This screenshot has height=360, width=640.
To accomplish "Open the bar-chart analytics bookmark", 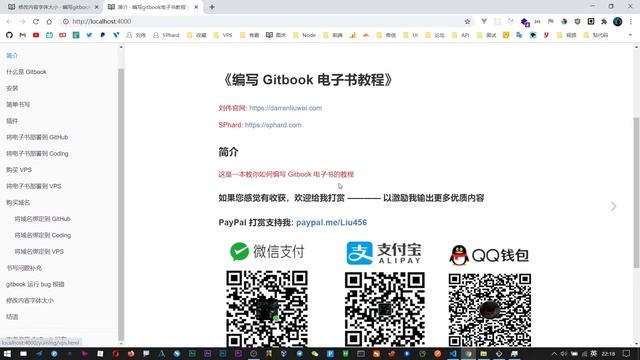I will [353, 35].
